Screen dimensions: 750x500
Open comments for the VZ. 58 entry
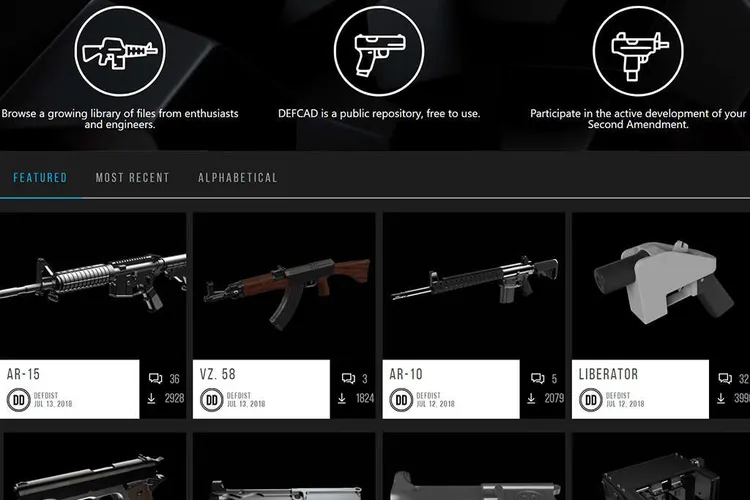(348, 378)
